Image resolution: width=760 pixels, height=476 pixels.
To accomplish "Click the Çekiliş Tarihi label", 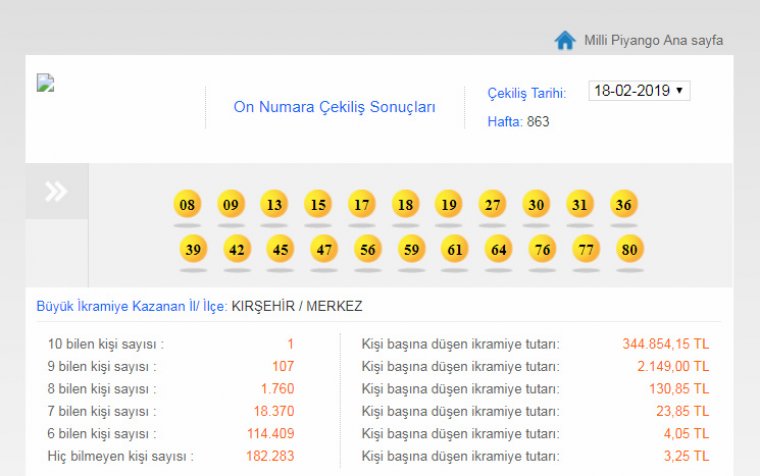I will click(x=526, y=93).
